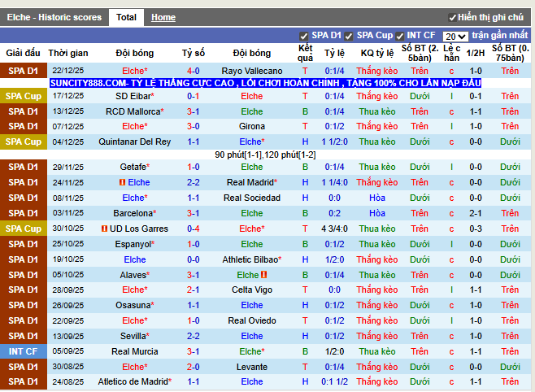Click Celta Vigo team name
535x392 pixels.
252,290
